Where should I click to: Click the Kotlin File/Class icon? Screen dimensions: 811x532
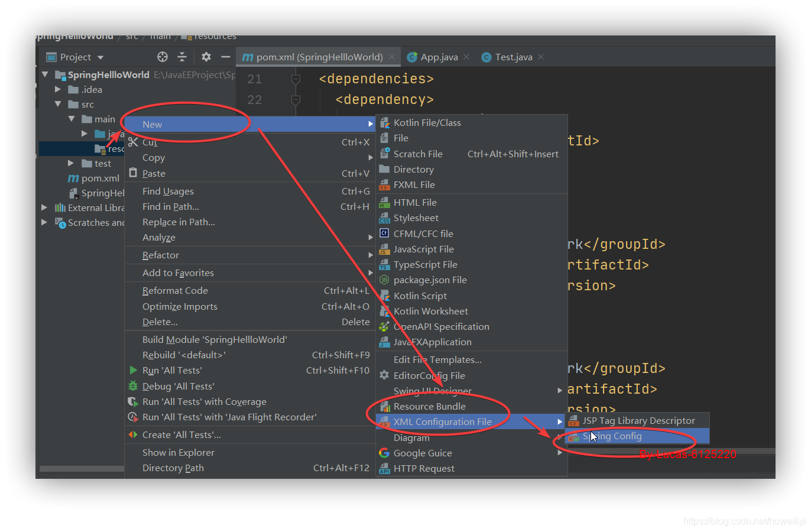point(384,122)
